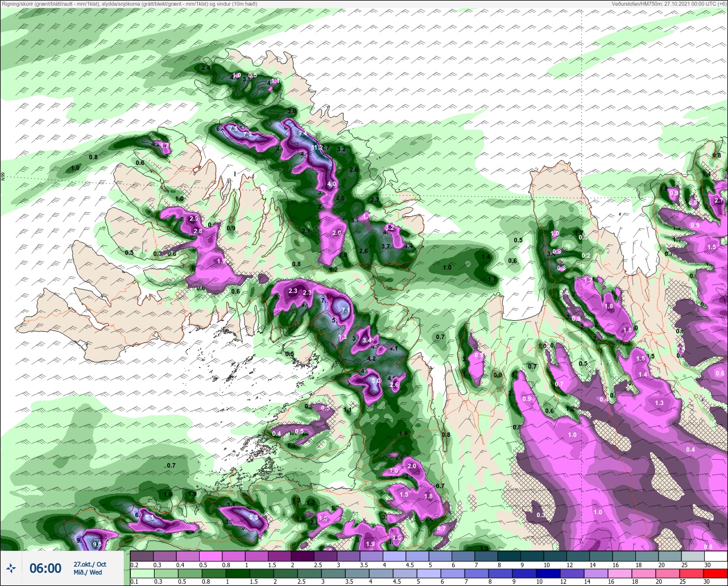Click the 'Mið./ Wed' weekday text
Image resolution: width=728 pixels, height=586 pixels.
click(88, 572)
